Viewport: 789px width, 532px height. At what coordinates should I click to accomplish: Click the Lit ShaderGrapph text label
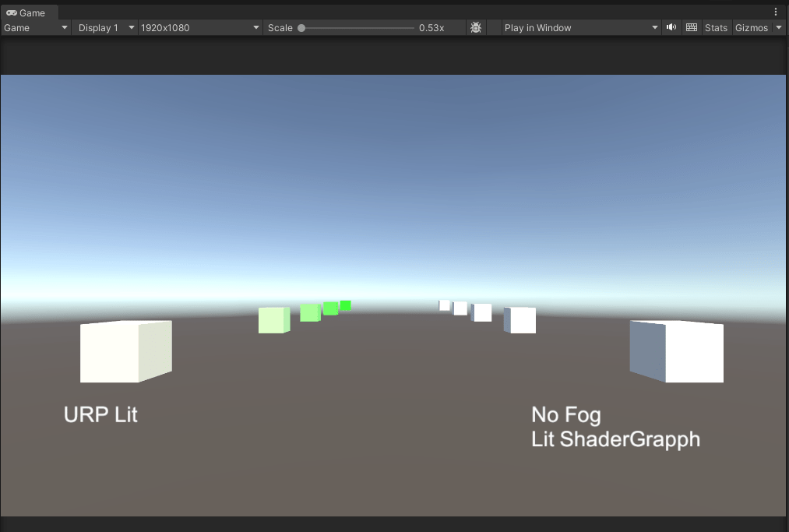point(615,439)
